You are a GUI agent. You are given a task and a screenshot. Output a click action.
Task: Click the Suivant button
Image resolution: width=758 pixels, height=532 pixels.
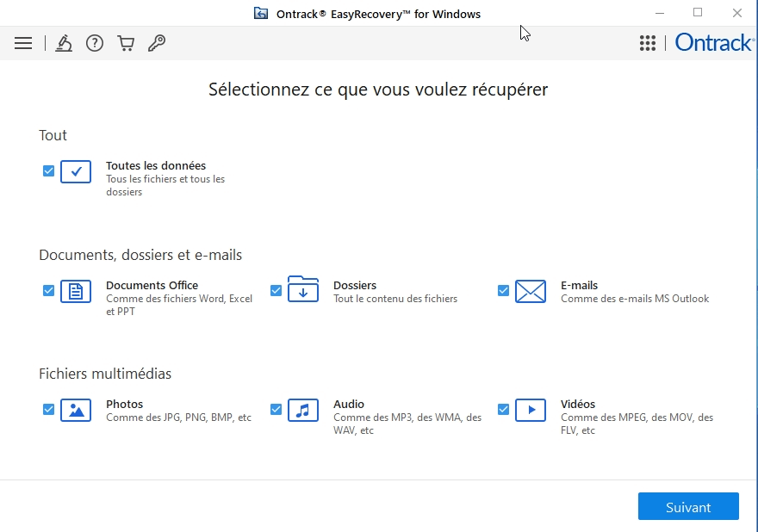[x=688, y=506]
